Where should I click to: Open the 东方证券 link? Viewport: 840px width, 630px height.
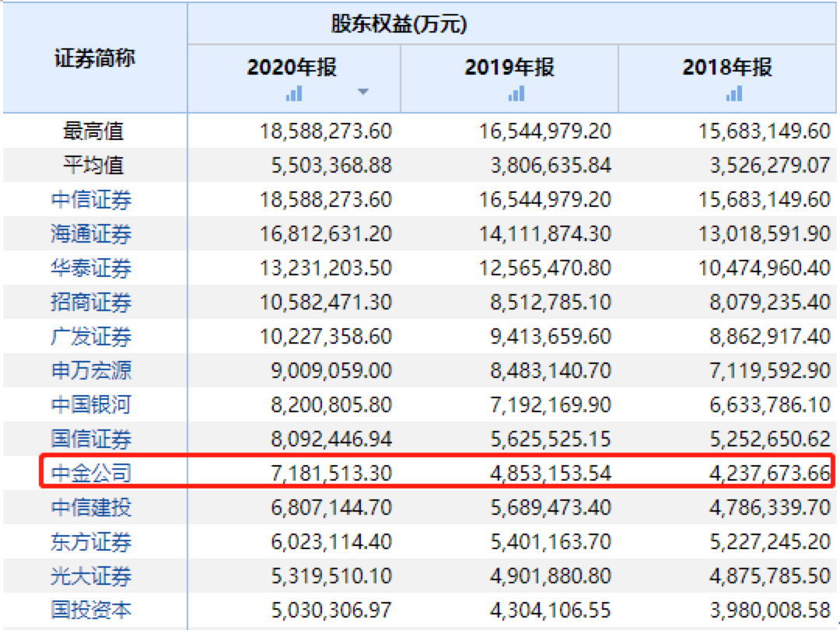(x=92, y=541)
